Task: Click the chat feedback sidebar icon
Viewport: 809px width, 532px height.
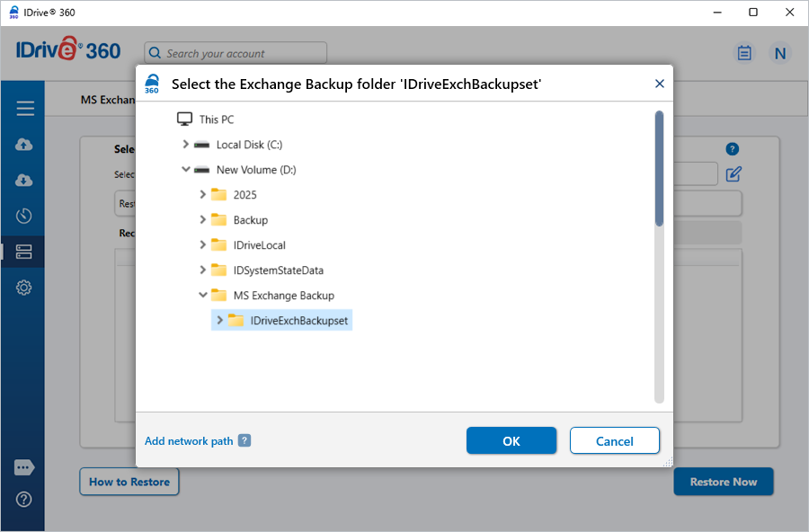Action: [x=24, y=467]
